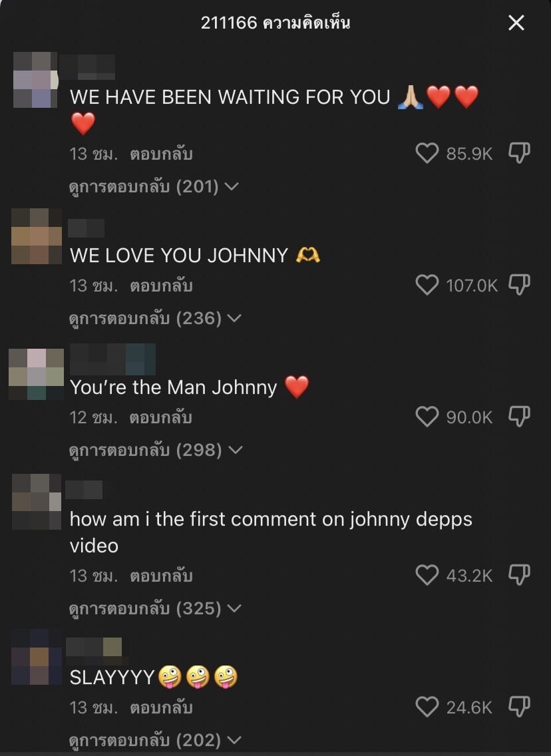Close the comments panel
Image resolution: width=551 pixels, height=756 pixels.
[516, 23]
